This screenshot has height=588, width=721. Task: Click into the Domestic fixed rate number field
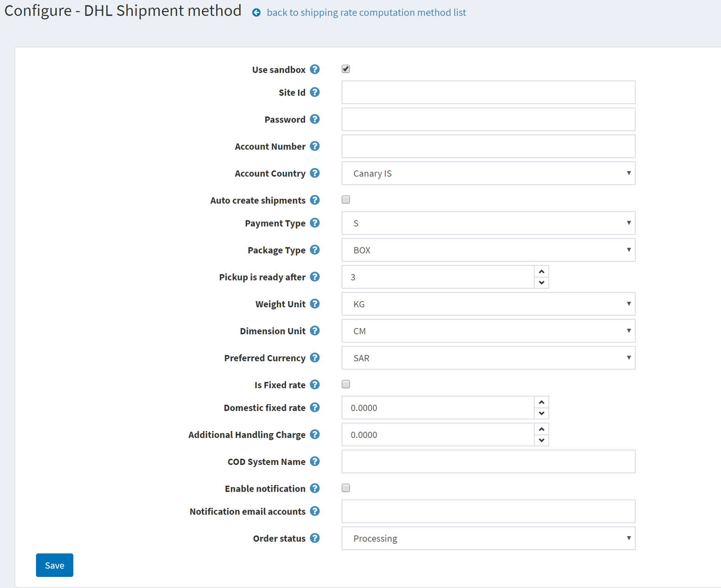click(x=438, y=408)
